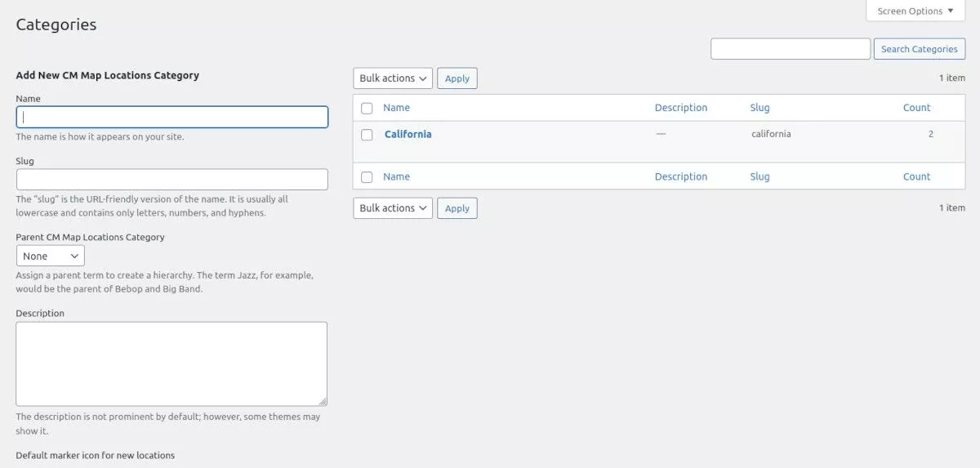
Task: Sort by Name column in header
Action: coord(396,108)
